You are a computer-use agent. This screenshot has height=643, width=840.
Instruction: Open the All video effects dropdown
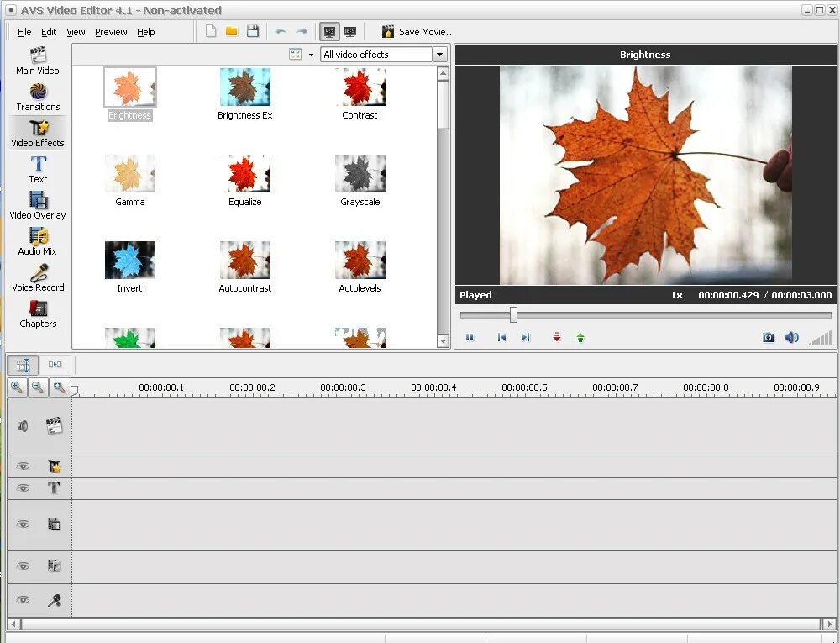tap(439, 54)
